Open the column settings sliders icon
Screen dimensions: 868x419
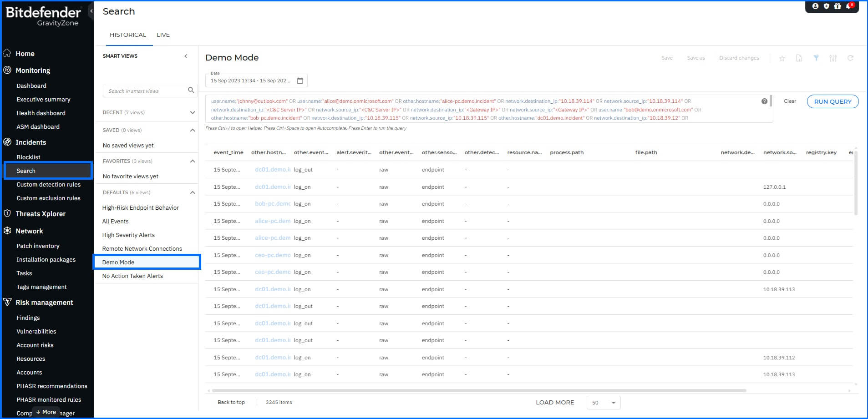[x=833, y=58]
